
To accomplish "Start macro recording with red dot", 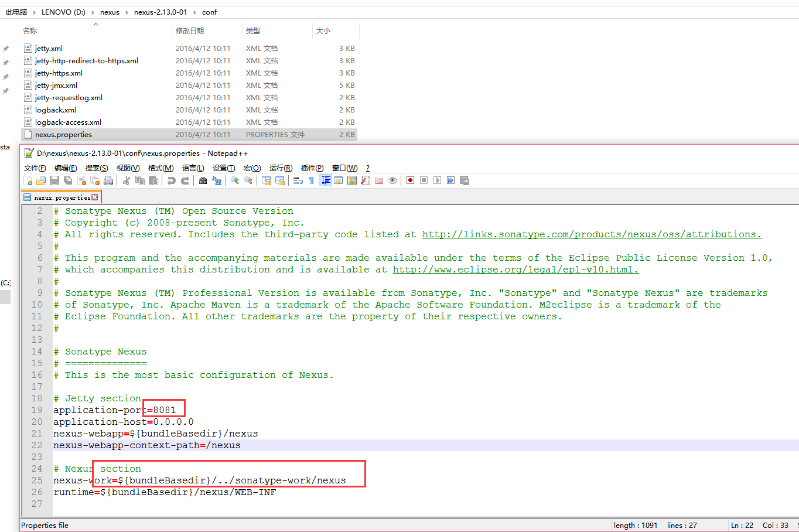I will click(411, 180).
